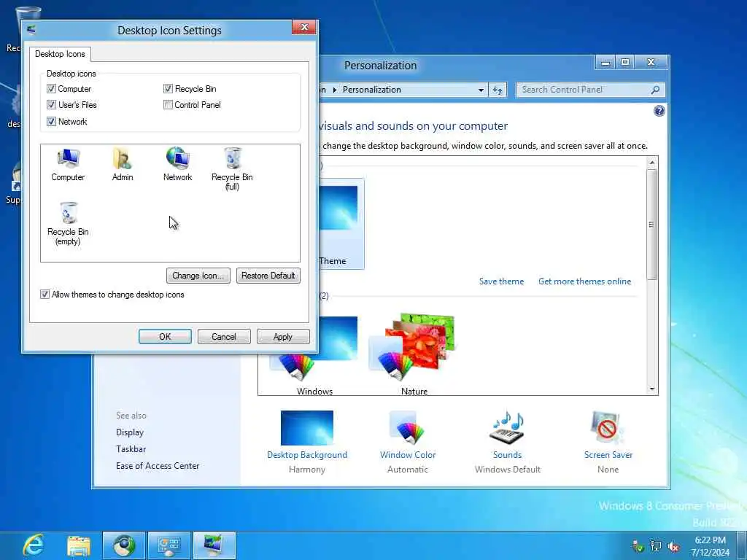This screenshot has width=747, height=560.
Task: Select the Windows theme thumbnail
Action: pos(314,348)
